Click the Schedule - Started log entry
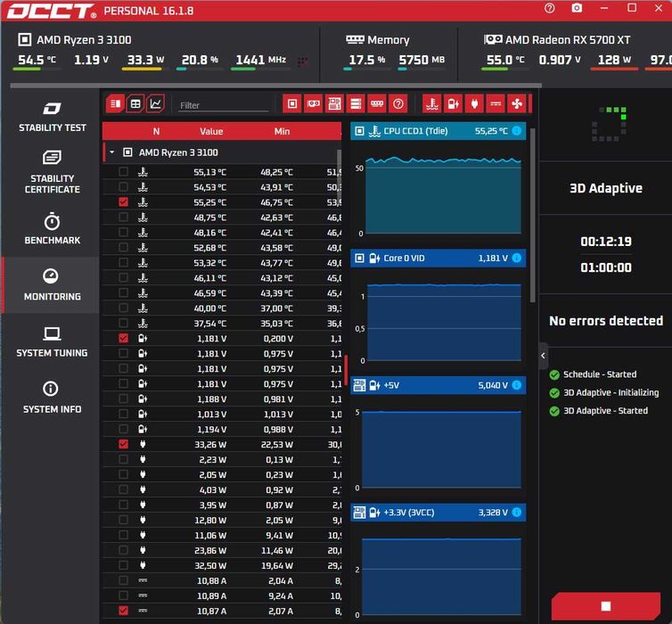The image size is (672, 624). click(x=600, y=374)
